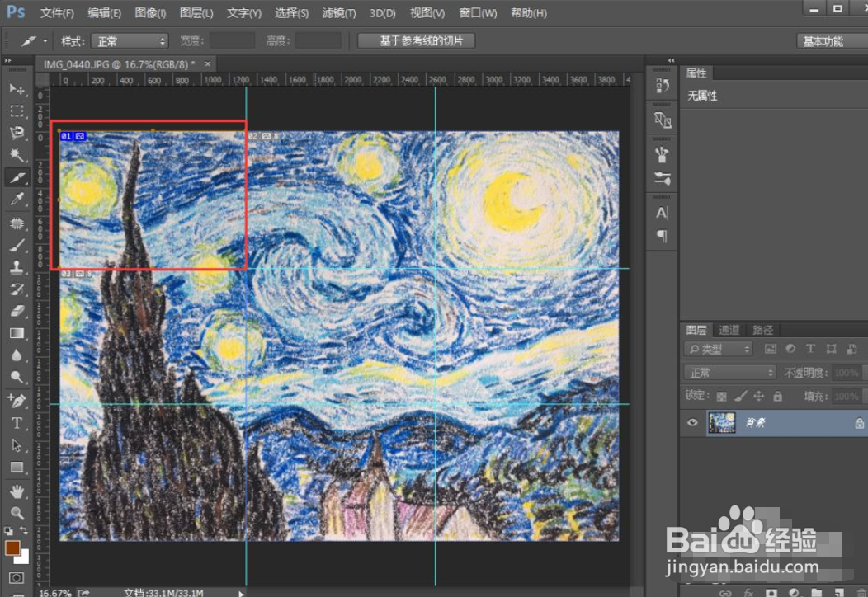Expand the toolbox double-arrow toggle
The image size is (868, 597).
pos(7,60)
